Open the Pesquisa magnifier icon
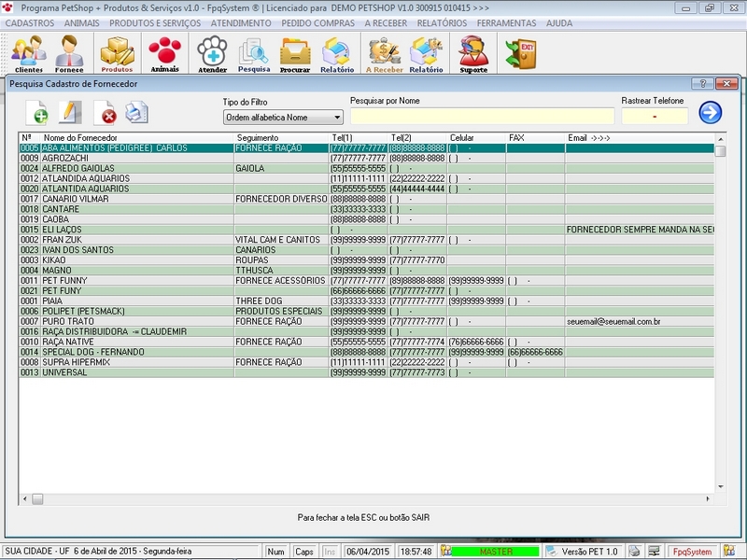Viewport: 747px width, 560px height. [254, 53]
